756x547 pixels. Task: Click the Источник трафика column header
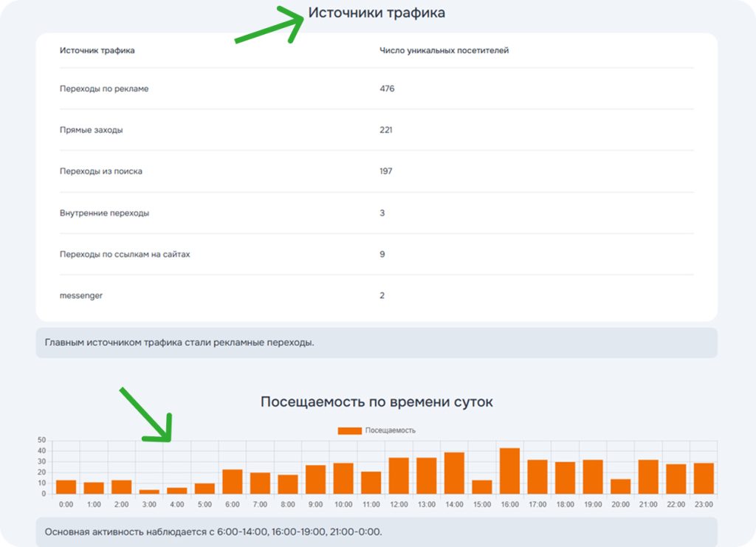[97, 50]
